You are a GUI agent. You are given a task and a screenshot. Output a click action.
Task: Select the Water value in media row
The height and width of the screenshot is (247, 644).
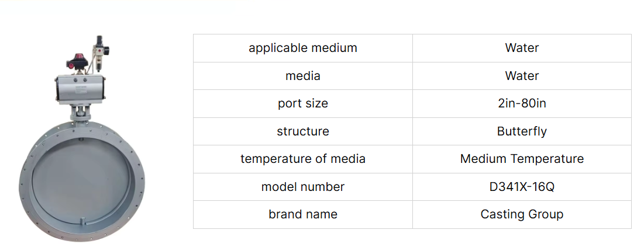(x=522, y=76)
